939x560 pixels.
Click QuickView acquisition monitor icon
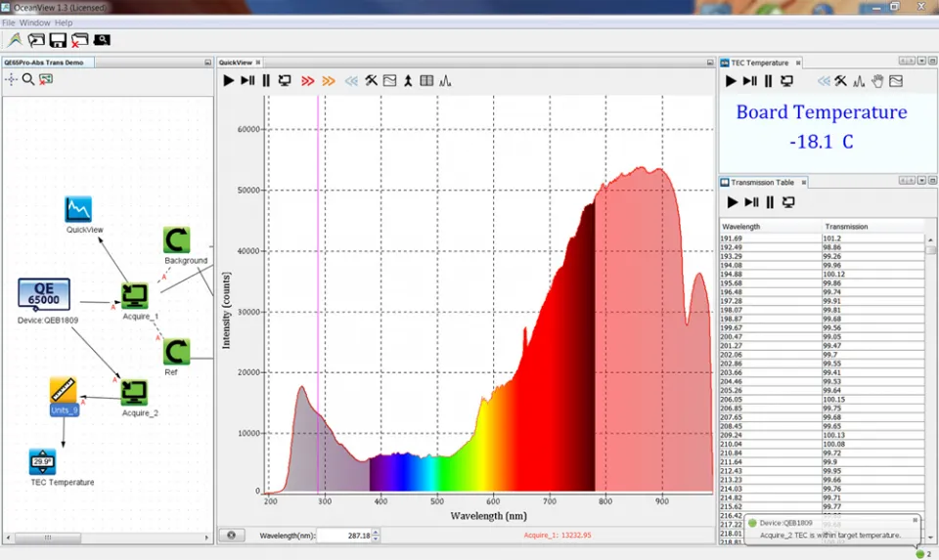[x=285, y=80]
